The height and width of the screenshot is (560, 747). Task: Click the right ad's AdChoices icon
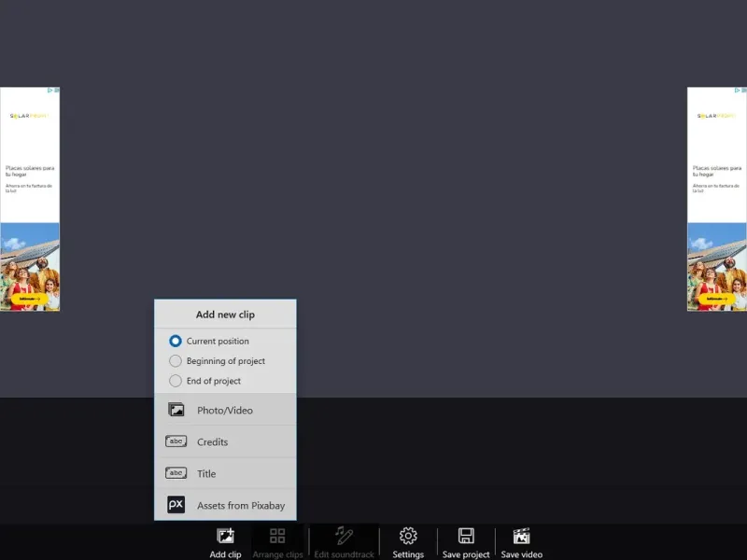tap(737, 90)
